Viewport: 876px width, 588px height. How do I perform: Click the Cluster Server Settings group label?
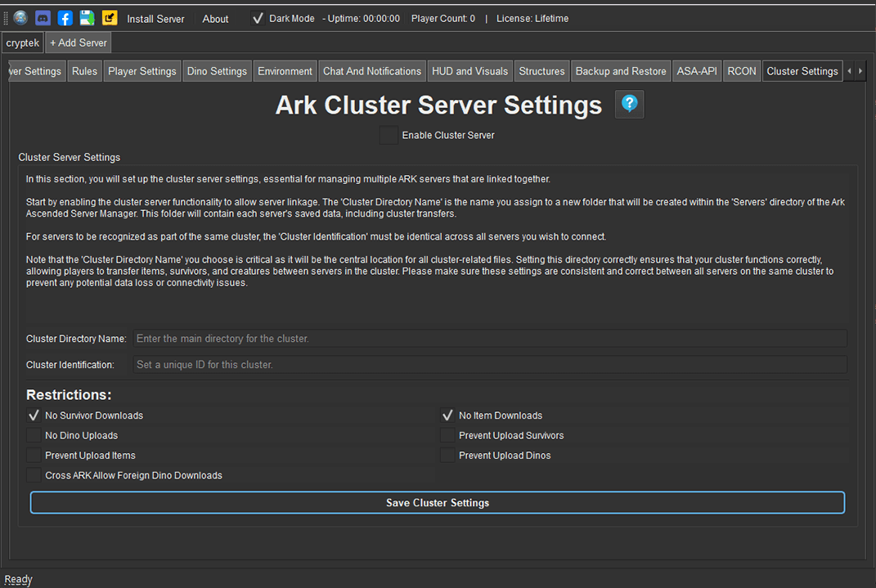pos(70,158)
